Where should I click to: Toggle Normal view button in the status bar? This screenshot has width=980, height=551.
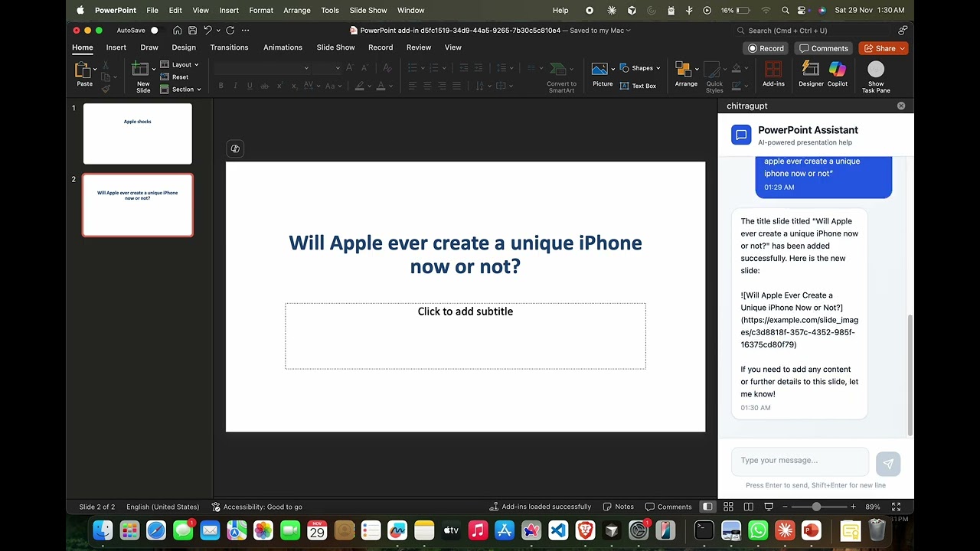707,507
